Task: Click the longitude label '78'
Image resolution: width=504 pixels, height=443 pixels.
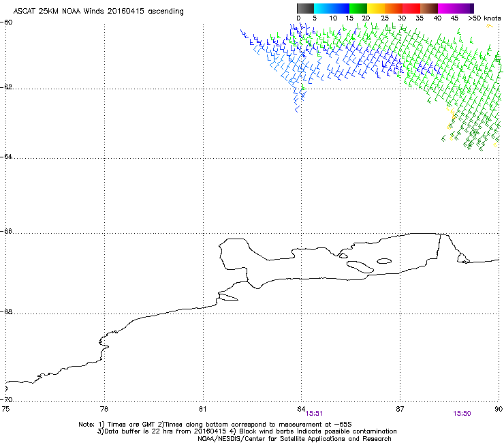Action: click(x=104, y=409)
